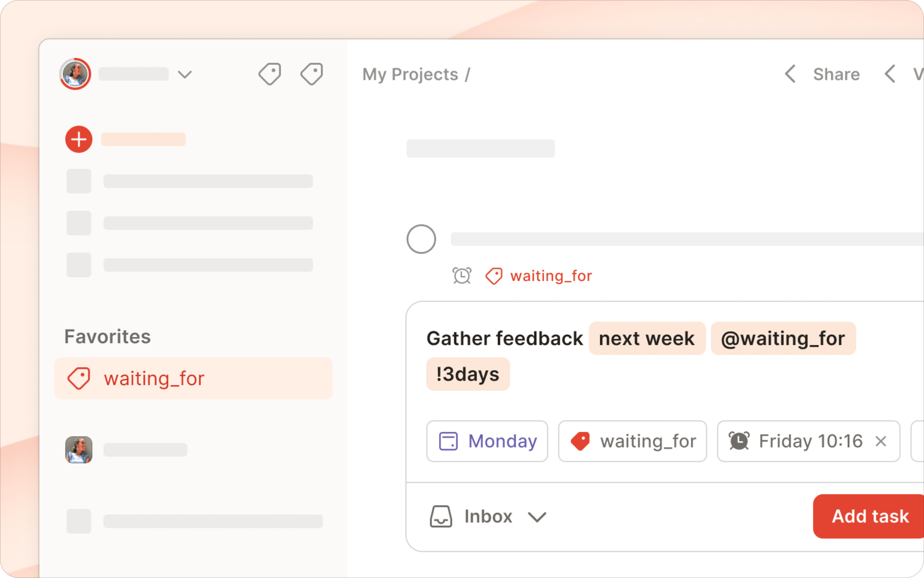The height and width of the screenshot is (578, 924).
Task: Select the Favorites section heading
Action: tap(107, 336)
